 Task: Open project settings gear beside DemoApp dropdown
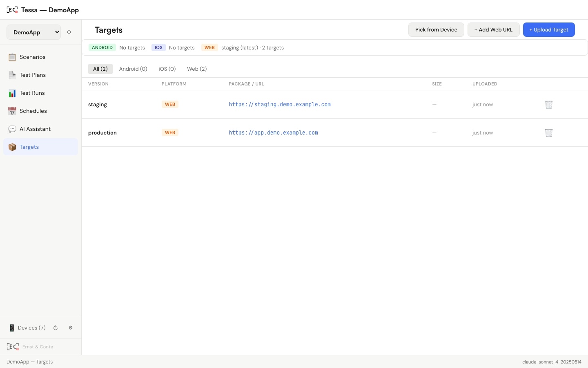pos(69,32)
